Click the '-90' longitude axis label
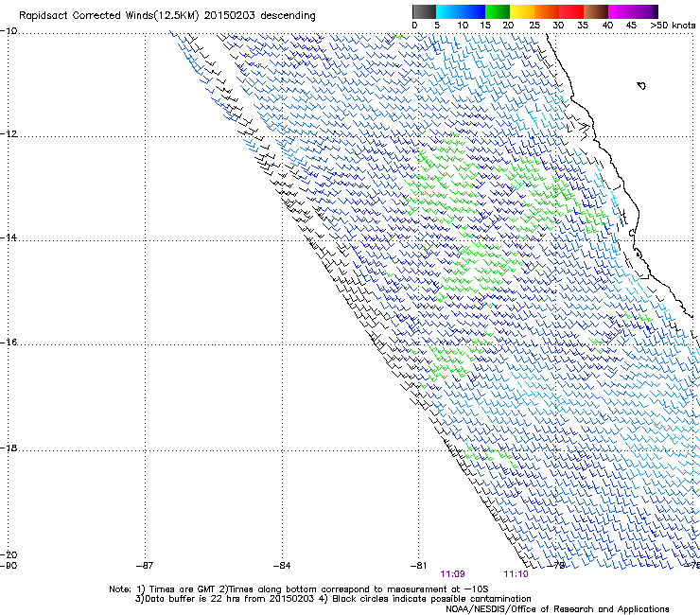The height and width of the screenshot is (615, 700). pos(9,566)
